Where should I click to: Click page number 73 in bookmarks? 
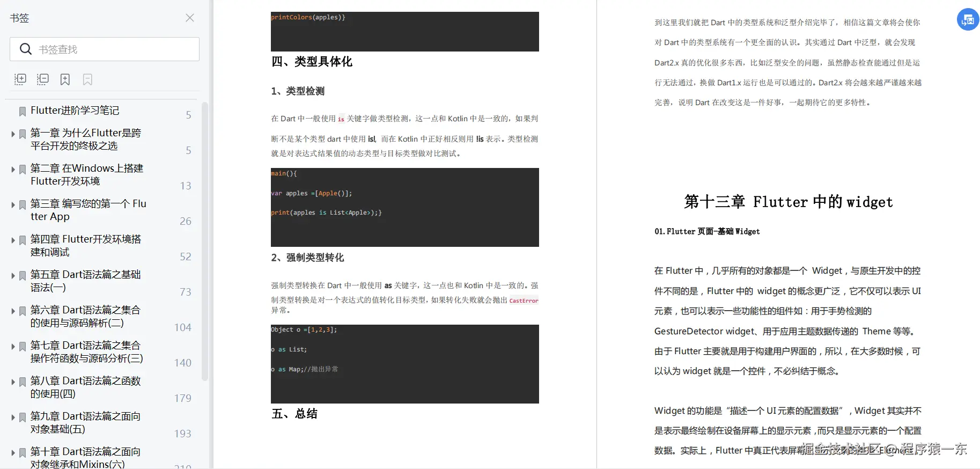(186, 292)
